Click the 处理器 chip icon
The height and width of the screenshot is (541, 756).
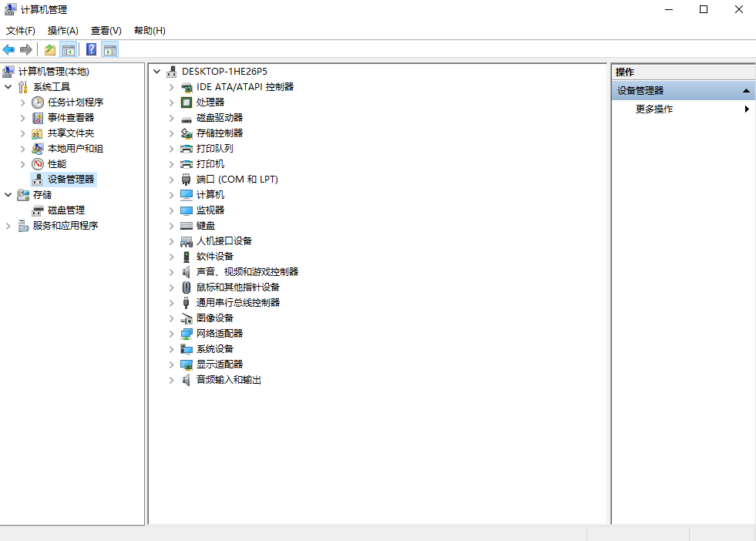[x=186, y=102]
